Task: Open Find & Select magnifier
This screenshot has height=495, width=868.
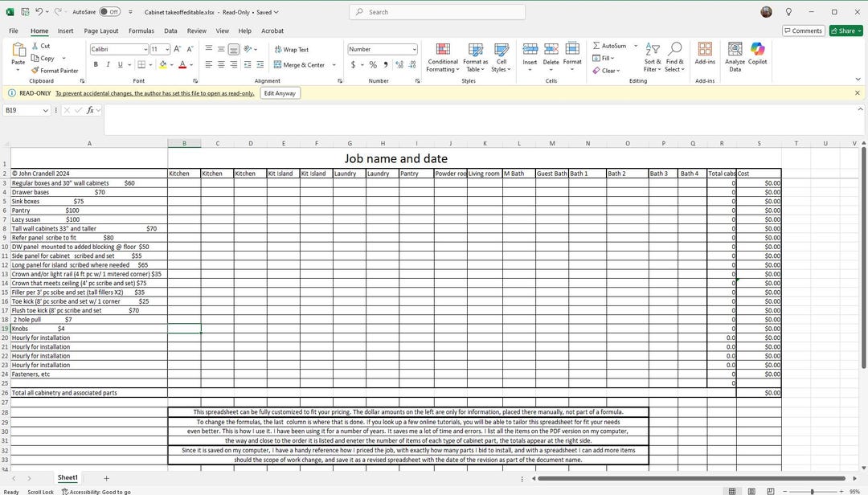Action: point(675,58)
